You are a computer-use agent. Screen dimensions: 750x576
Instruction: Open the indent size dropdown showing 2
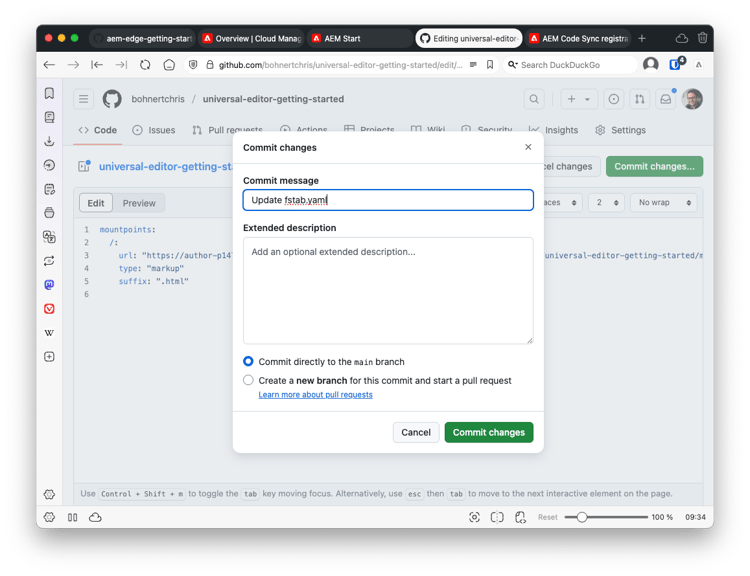tap(606, 202)
